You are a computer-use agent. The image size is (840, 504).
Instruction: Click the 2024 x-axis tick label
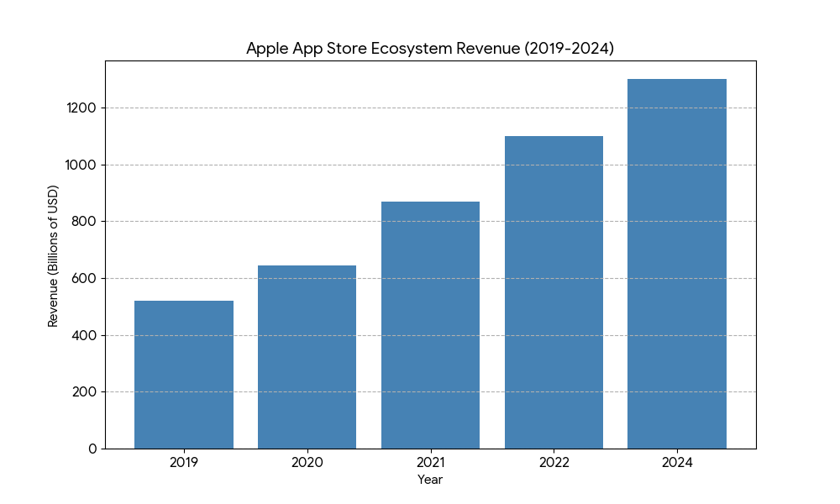677,462
